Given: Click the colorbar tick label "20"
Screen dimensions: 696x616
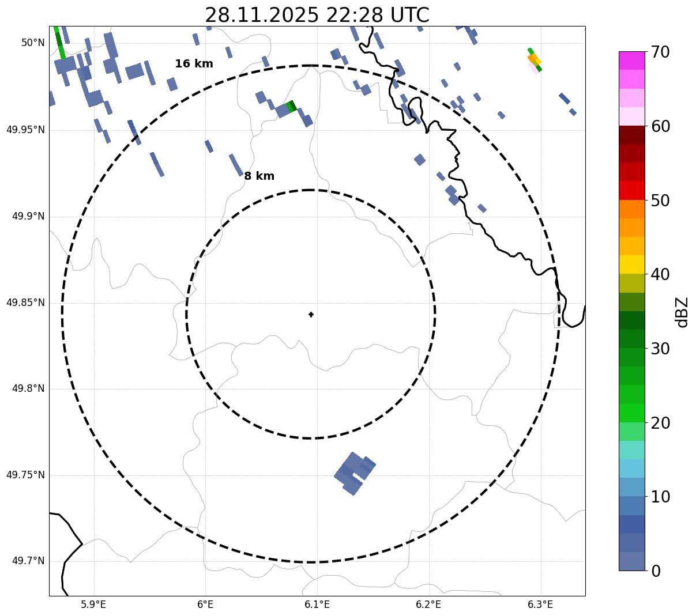Looking at the screenshot, I should (x=660, y=423).
